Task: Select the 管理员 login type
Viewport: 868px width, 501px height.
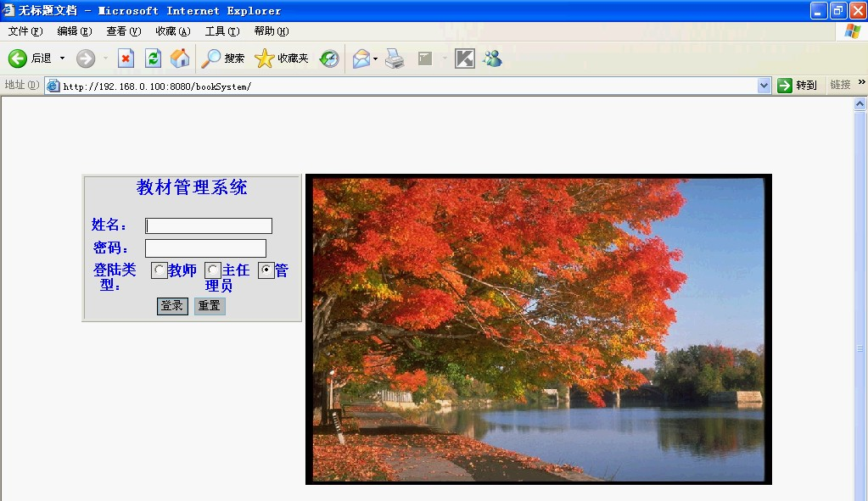Action: click(x=266, y=270)
